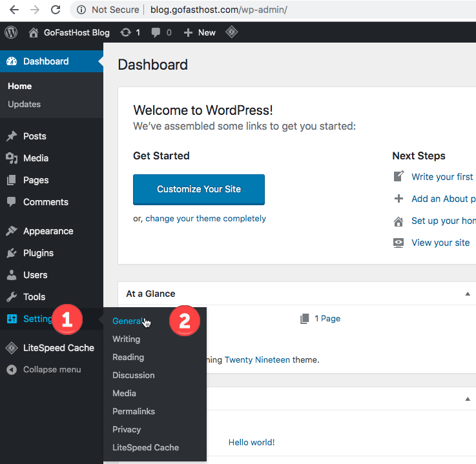The image size is (476, 464).
Task: Click the home icon next to GoFastHost Blog
Action: pyautogui.click(x=34, y=32)
